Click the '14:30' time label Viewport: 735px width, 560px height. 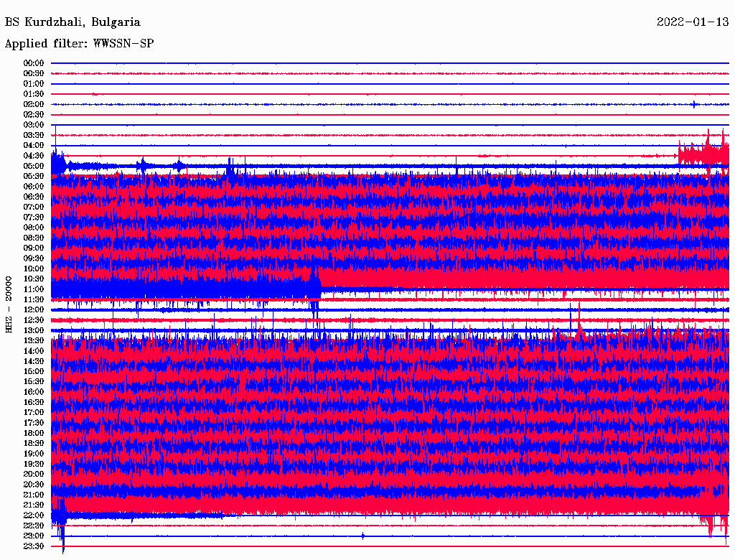point(33,361)
